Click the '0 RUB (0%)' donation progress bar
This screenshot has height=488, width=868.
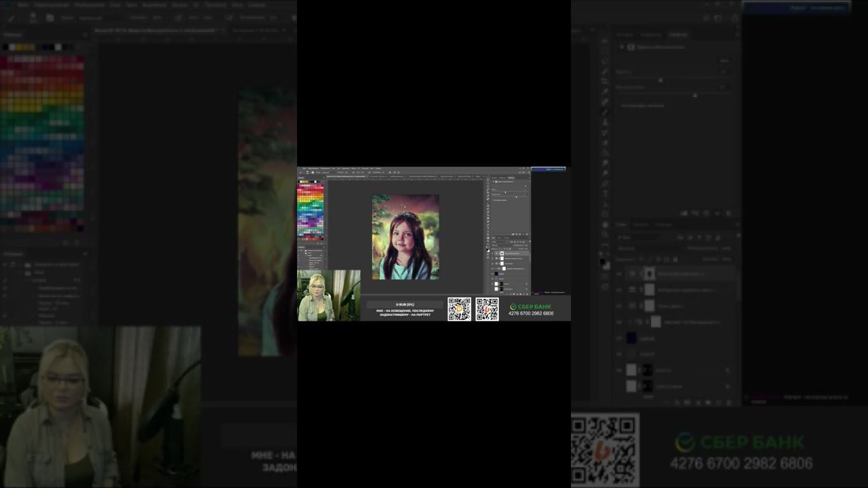405,304
